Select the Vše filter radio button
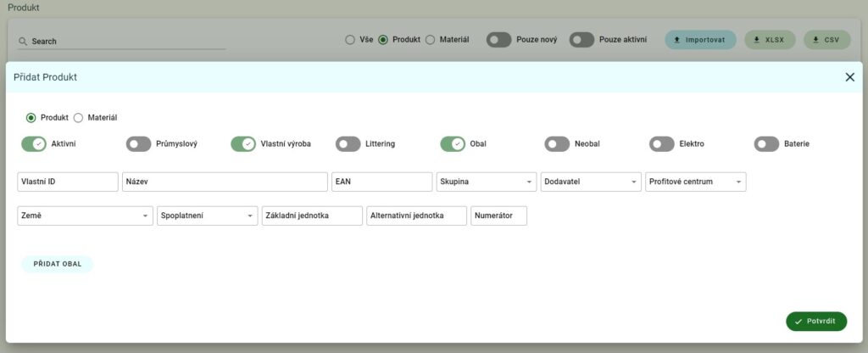The image size is (868, 353). (349, 40)
